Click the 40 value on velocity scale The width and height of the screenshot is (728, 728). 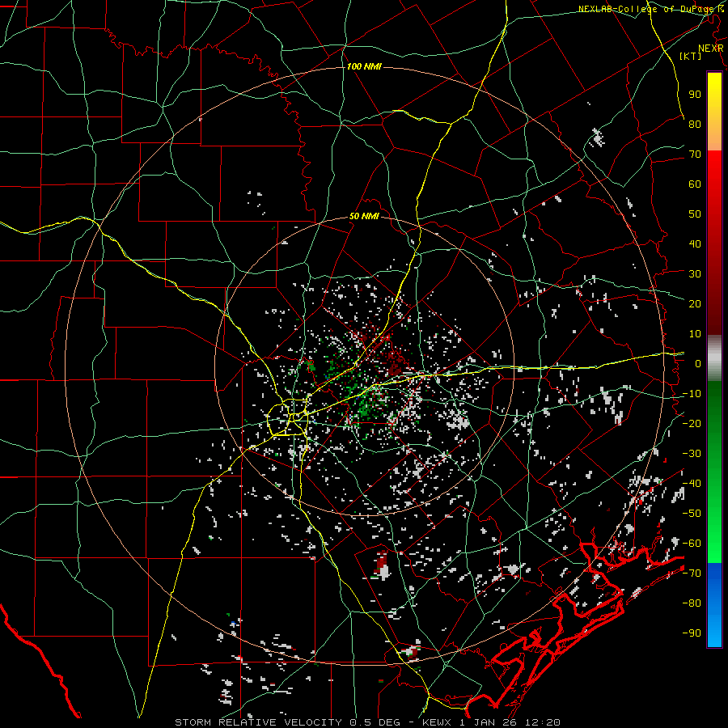click(x=695, y=243)
